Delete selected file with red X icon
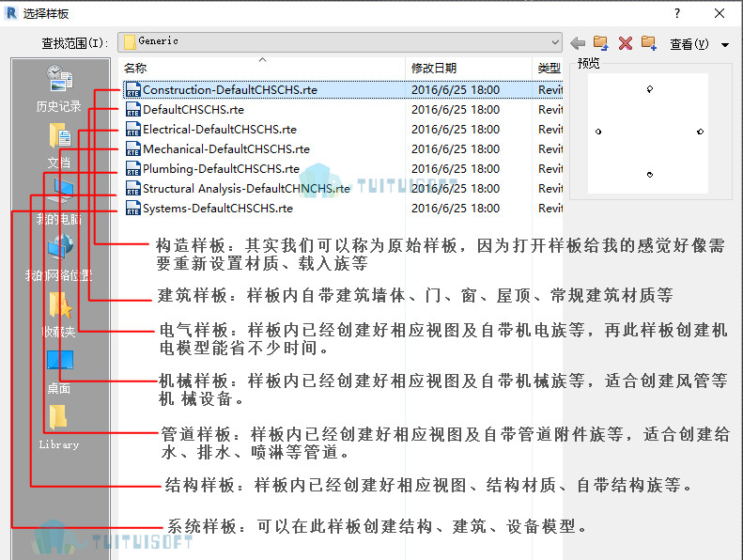This screenshot has width=743, height=560. click(x=626, y=43)
